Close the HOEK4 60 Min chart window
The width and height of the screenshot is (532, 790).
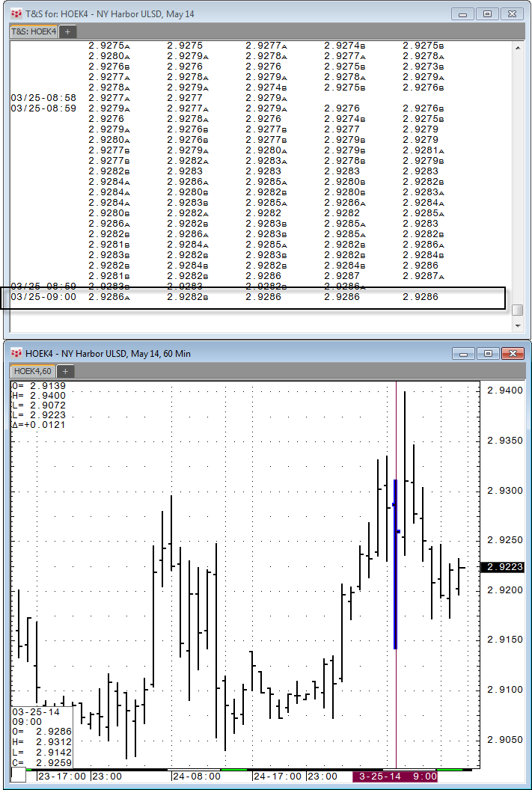point(513,353)
